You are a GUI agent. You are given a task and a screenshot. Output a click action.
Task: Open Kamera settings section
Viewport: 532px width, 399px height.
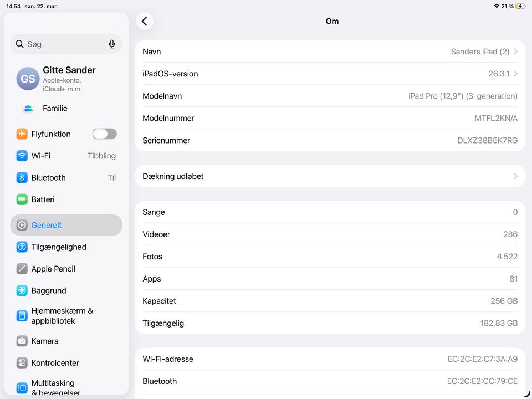tap(66, 341)
